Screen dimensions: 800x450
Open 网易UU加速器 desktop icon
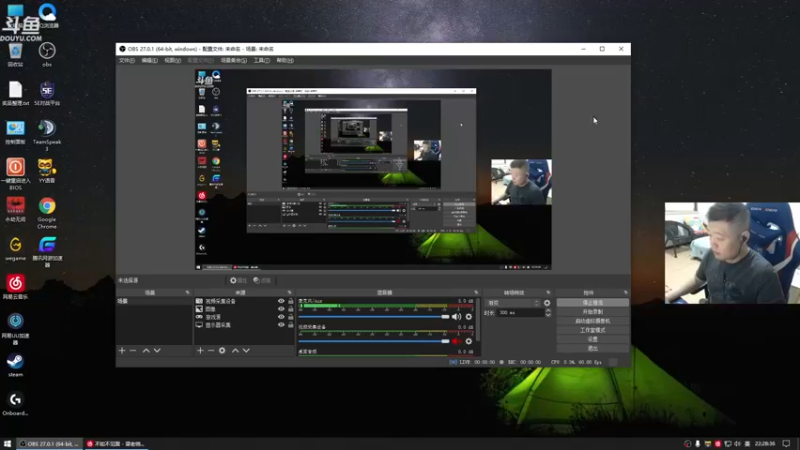[x=15, y=329]
